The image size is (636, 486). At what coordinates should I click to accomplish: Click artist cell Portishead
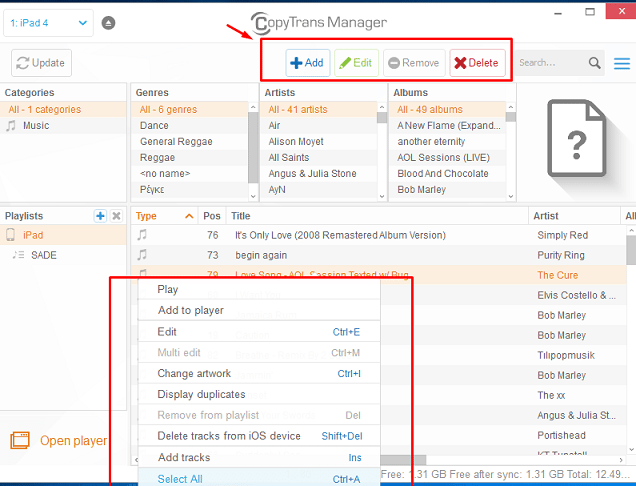[x=561, y=435]
